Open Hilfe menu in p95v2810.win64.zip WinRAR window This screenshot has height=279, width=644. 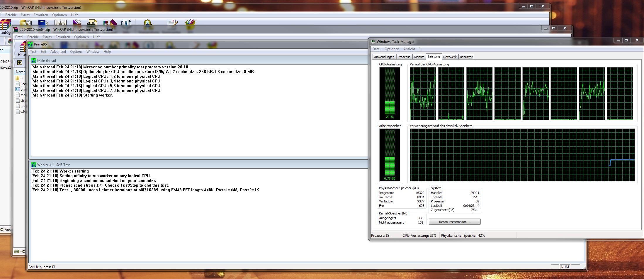pos(97,37)
